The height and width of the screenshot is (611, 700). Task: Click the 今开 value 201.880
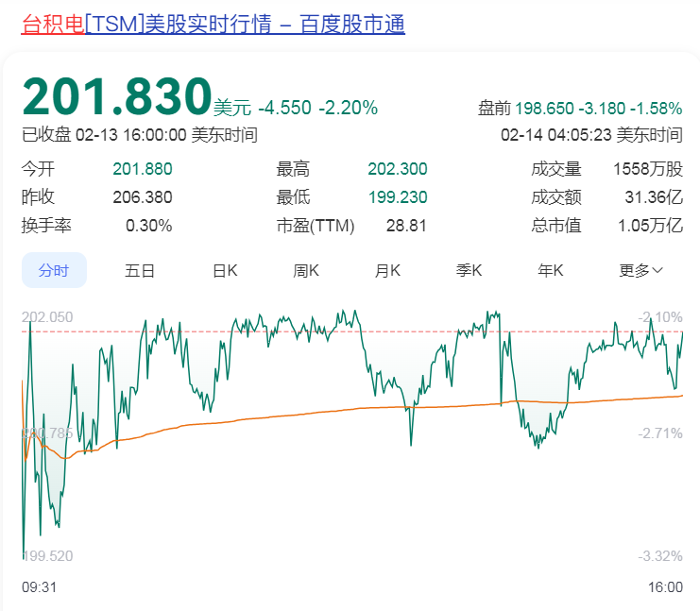pyautogui.click(x=143, y=169)
